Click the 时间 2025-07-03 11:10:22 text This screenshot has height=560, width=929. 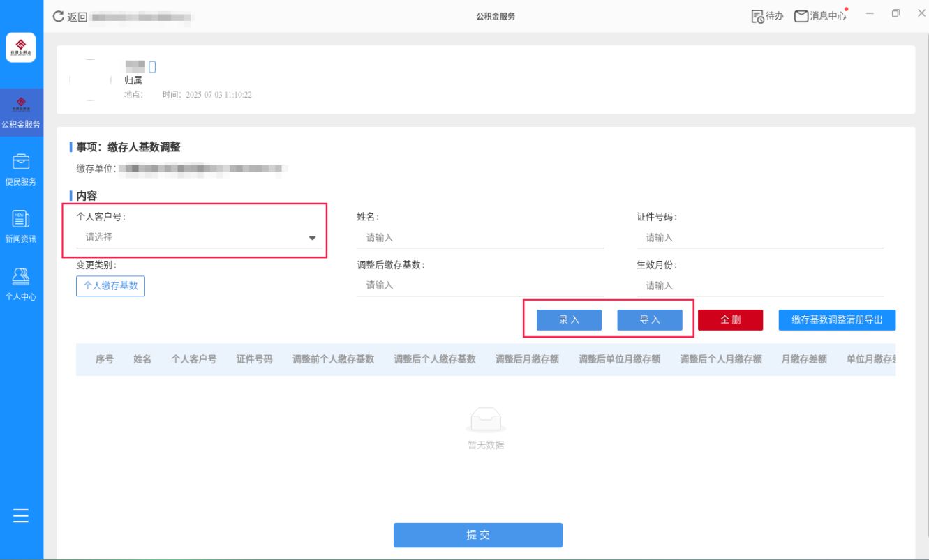coord(207,95)
